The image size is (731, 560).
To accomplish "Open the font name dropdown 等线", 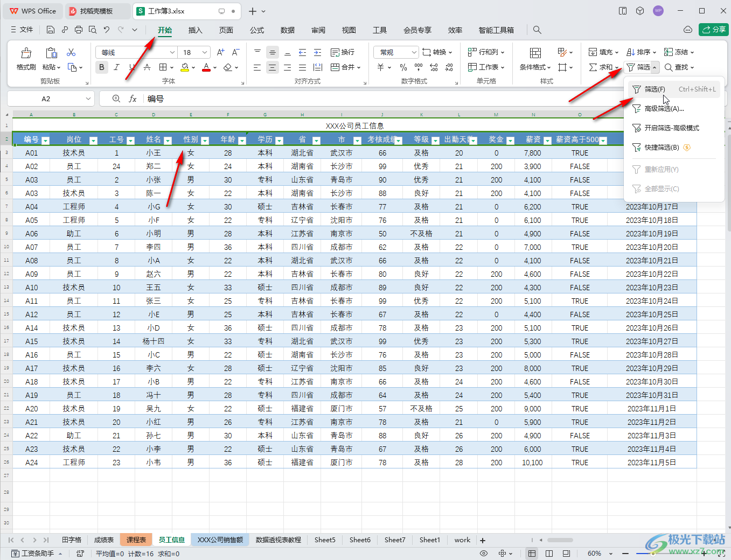I will (172, 52).
